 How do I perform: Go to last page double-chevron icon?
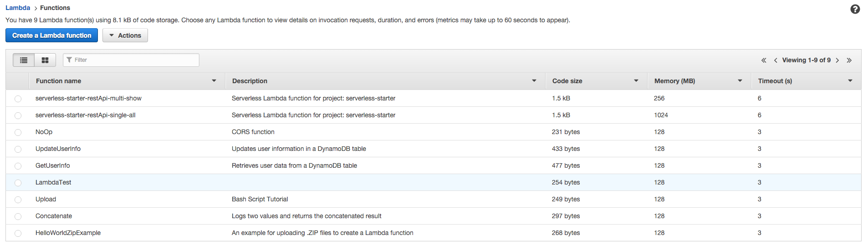point(849,60)
